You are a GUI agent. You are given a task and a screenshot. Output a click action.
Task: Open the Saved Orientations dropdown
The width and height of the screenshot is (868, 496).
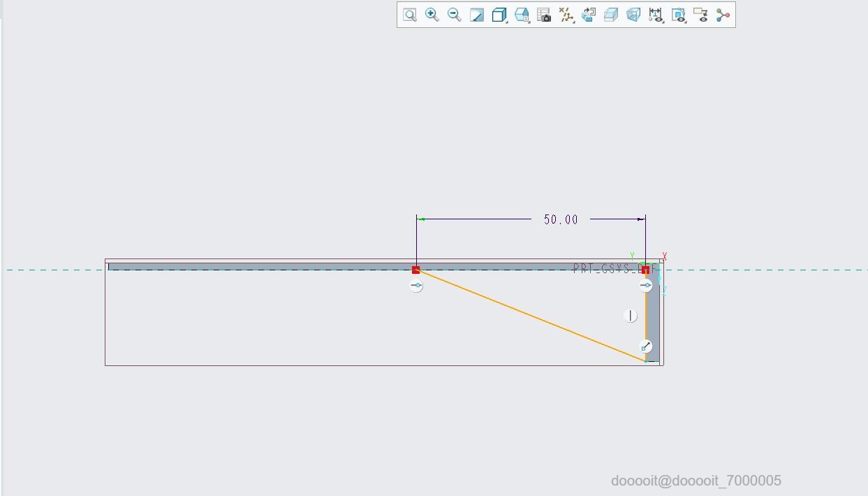[522, 15]
